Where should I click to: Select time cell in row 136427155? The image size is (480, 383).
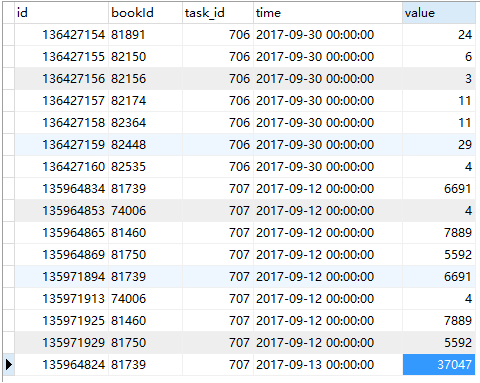328,57
